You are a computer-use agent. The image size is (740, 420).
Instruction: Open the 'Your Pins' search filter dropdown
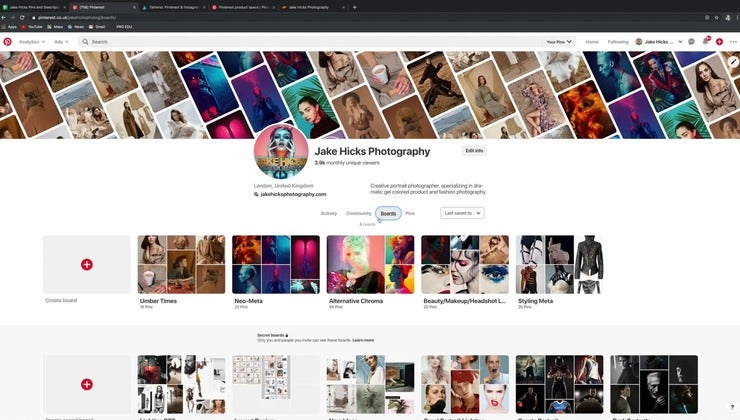(x=559, y=42)
